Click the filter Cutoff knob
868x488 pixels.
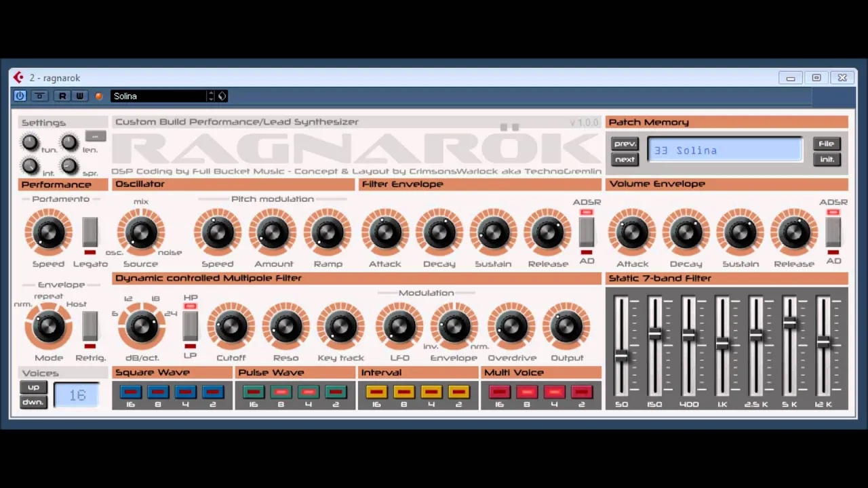pos(231,327)
